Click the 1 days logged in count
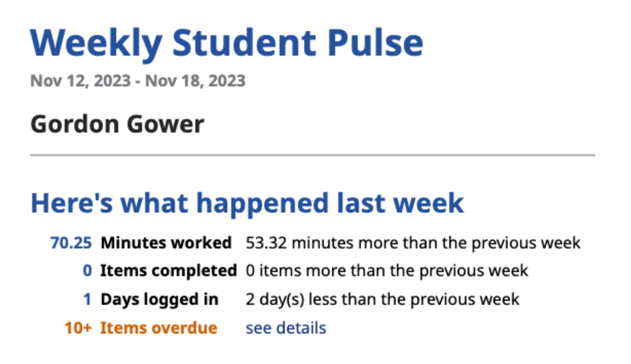This screenshot has height=364, width=631. [x=87, y=299]
